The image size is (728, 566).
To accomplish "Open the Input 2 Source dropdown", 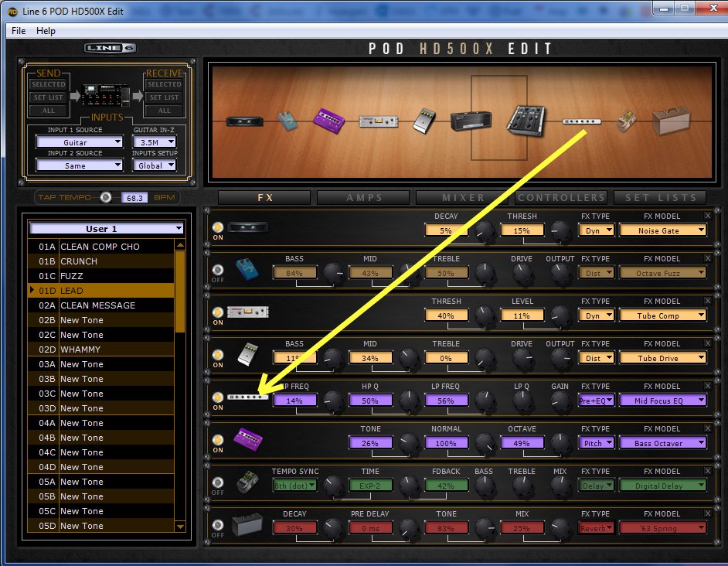I will [x=80, y=165].
